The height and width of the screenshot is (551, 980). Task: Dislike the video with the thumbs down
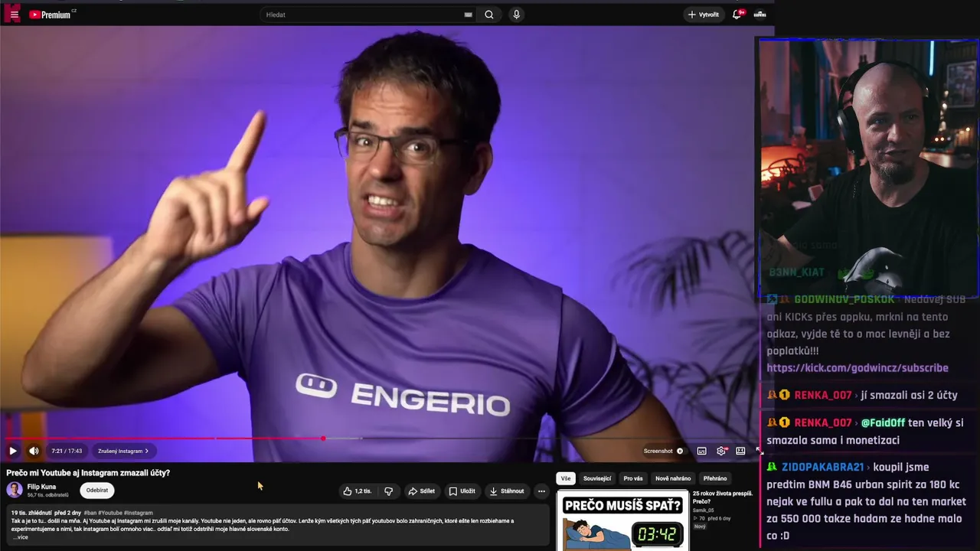[388, 491]
